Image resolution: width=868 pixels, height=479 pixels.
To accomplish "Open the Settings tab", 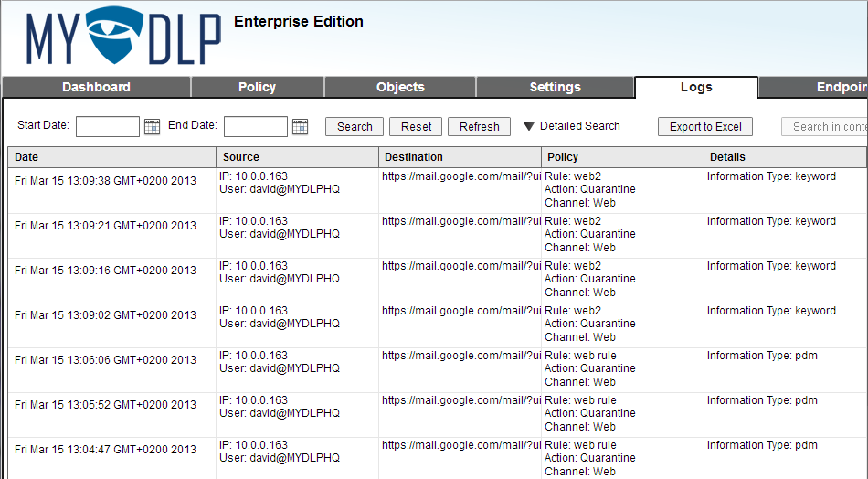I will point(555,87).
